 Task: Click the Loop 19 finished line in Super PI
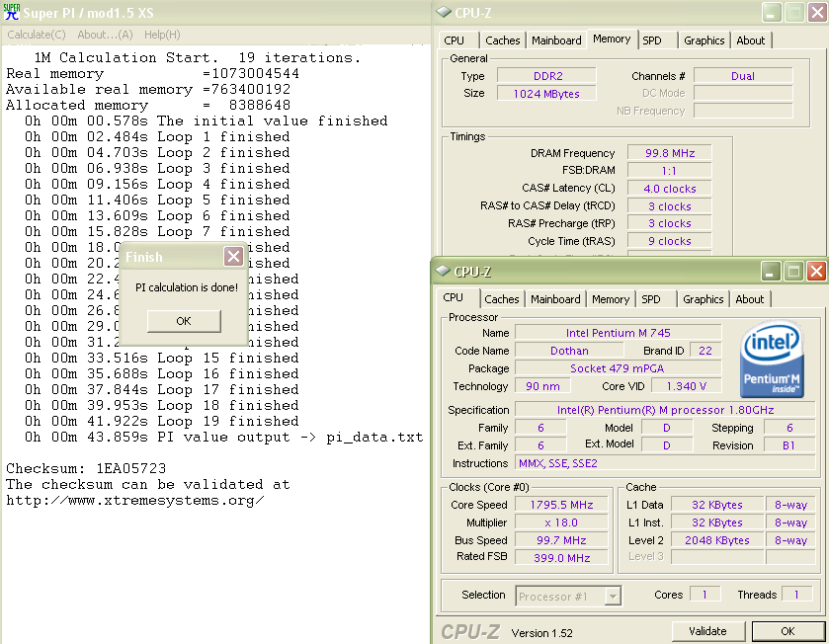pyautogui.click(x=161, y=421)
